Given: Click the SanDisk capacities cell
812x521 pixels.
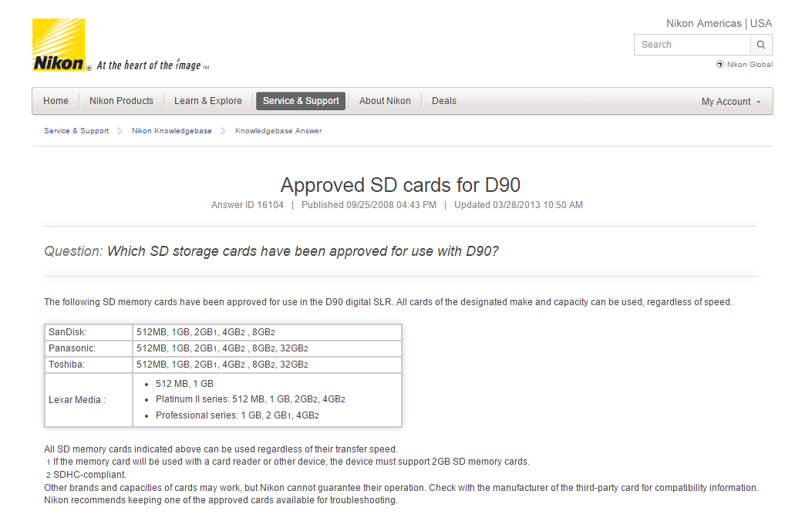Looking at the screenshot, I should pyautogui.click(x=267, y=332).
